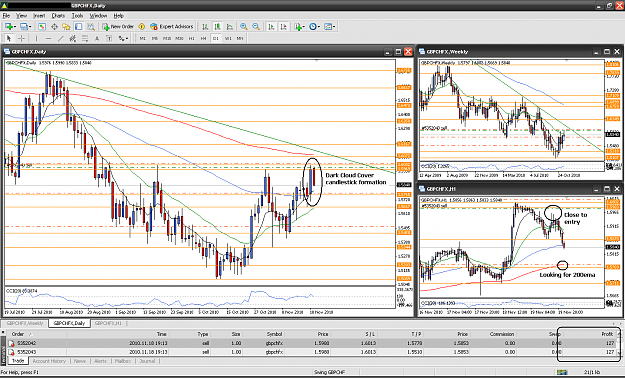Viewport: 625px width, 378px height.
Task: Open the New Chart dropdown
Action: coord(10,27)
